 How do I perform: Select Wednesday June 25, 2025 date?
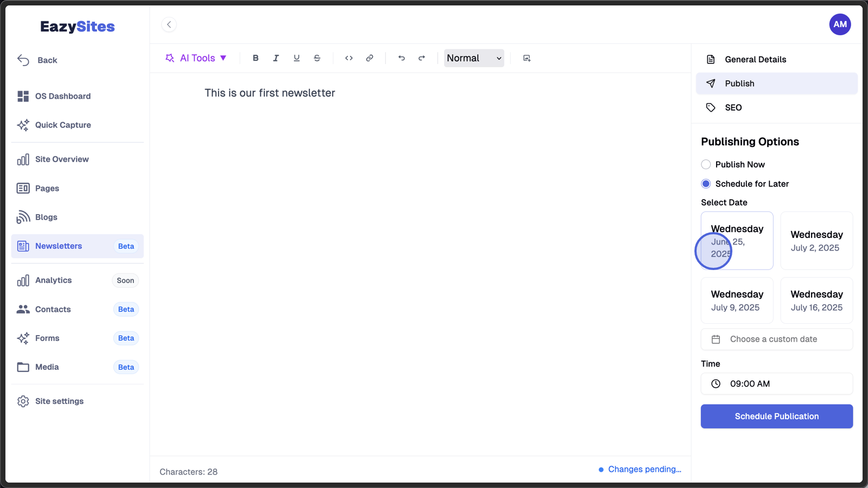pos(737,241)
